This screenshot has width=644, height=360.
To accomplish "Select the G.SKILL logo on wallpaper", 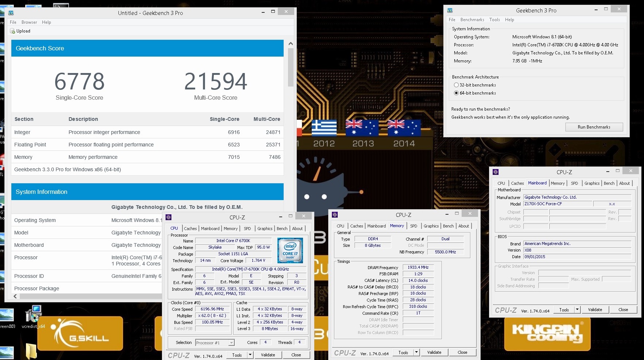I will coord(80,334).
